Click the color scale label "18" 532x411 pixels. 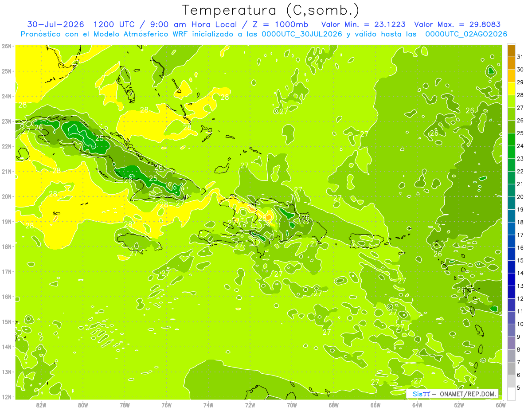coord(520,222)
